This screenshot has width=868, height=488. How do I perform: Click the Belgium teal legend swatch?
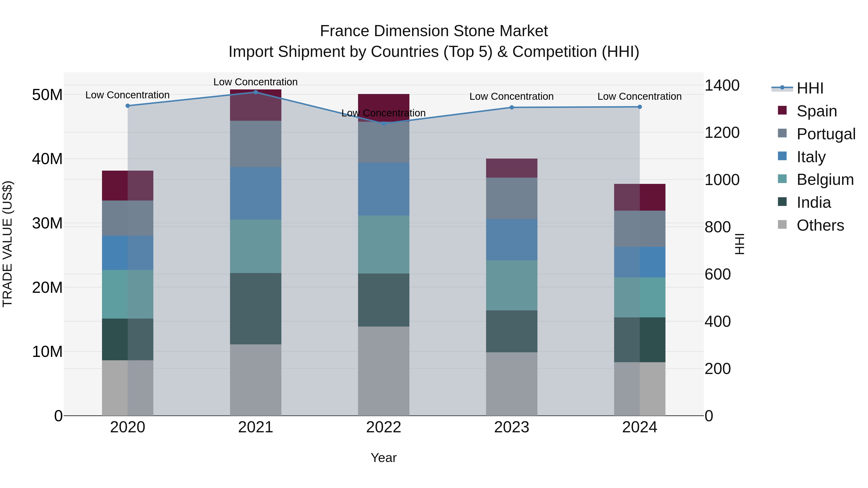pyautogui.click(x=782, y=179)
